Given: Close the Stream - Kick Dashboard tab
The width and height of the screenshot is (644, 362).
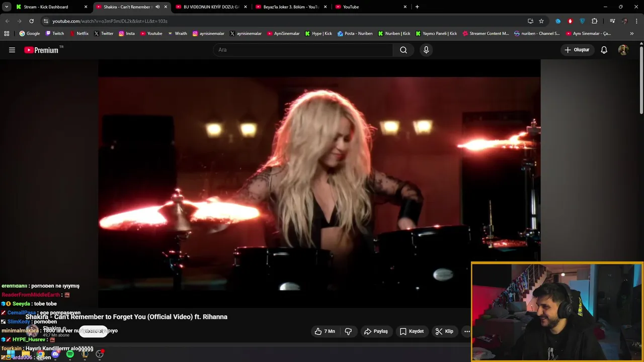Looking at the screenshot, I should [x=86, y=7].
